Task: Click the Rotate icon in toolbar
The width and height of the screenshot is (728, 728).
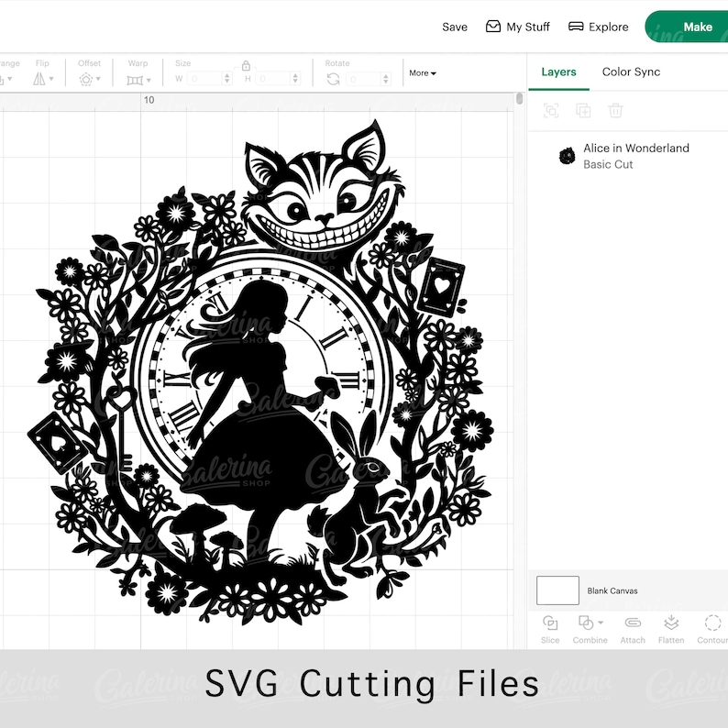Action: [x=333, y=79]
